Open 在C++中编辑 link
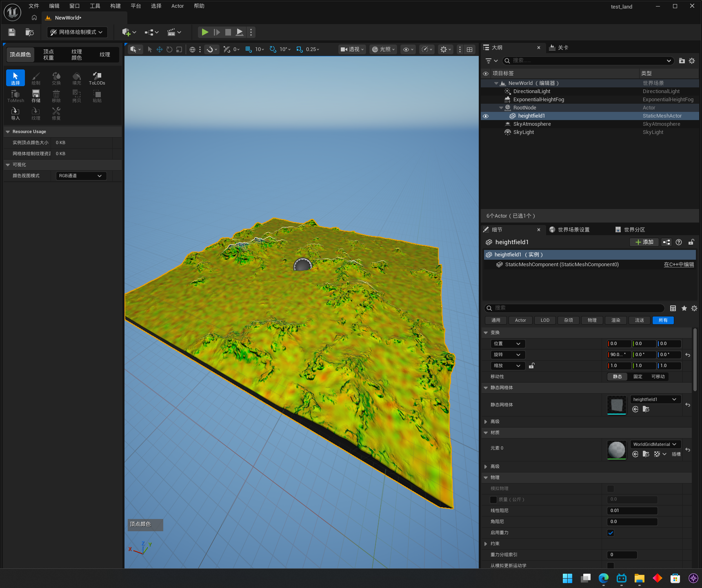702x588 pixels. tap(679, 265)
